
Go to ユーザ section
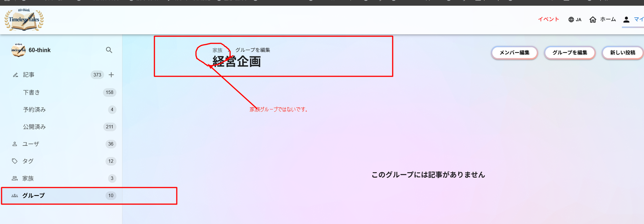[31, 144]
